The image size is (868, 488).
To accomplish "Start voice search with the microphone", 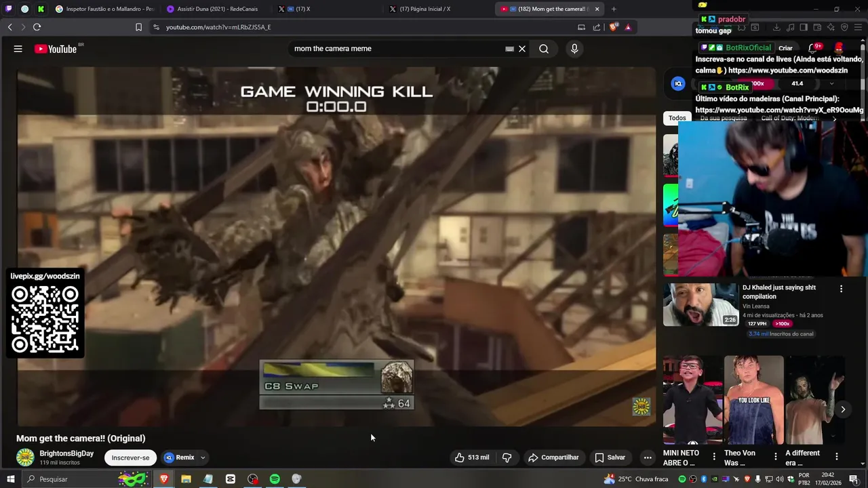I will 574,49.
